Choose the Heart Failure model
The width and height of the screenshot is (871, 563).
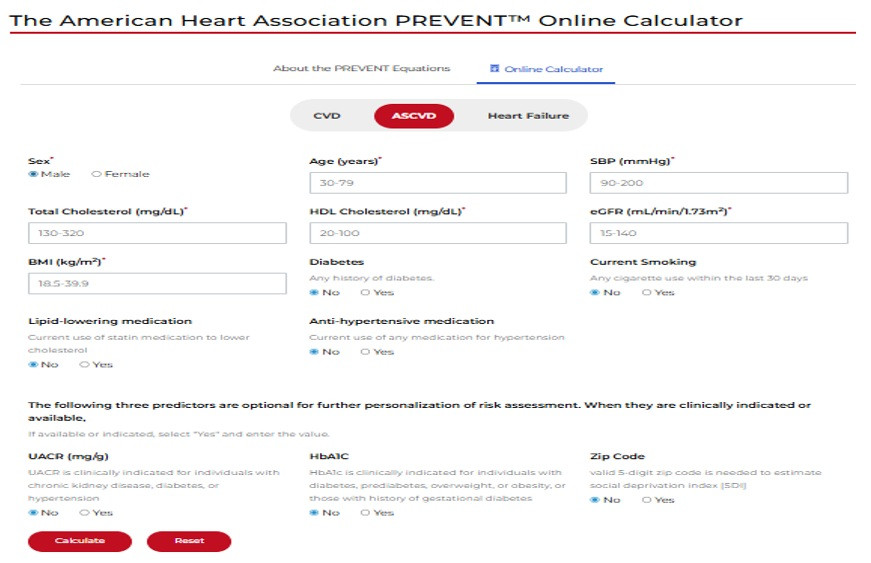click(x=528, y=115)
